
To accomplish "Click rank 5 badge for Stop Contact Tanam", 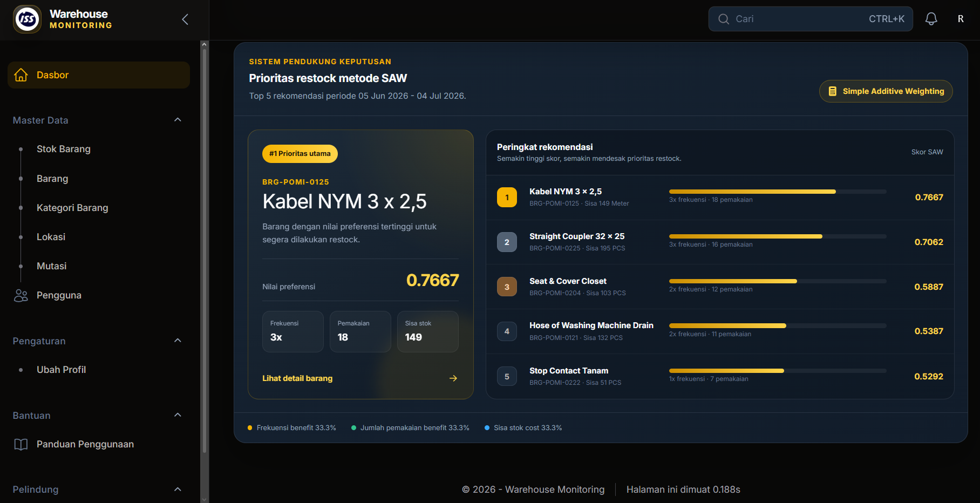I will [507, 377].
